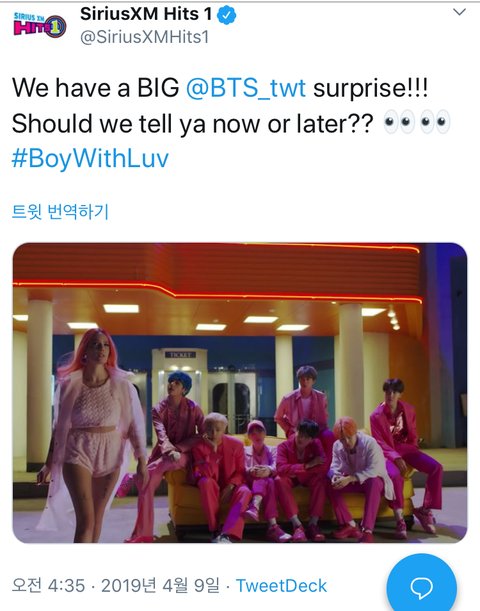Visit the @SiriusXMHits1 handle
This screenshot has height=611, width=480.
click(145, 37)
